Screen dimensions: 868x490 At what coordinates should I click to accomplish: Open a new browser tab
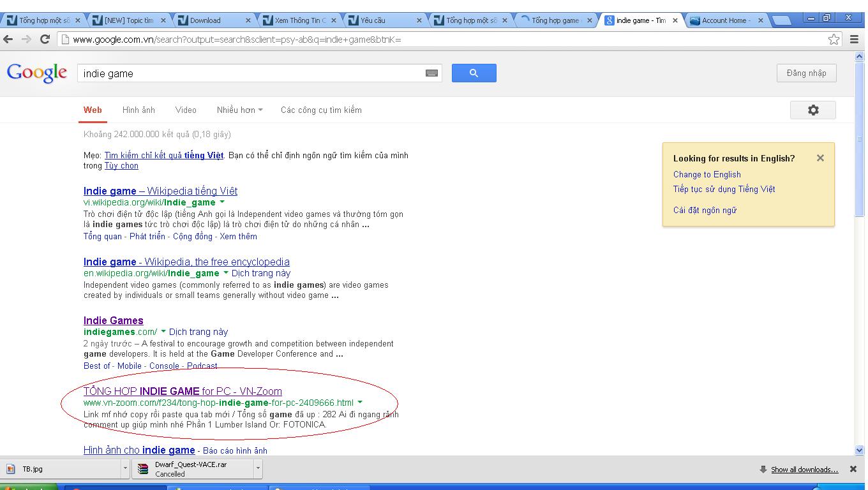pyautogui.click(x=781, y=20)
